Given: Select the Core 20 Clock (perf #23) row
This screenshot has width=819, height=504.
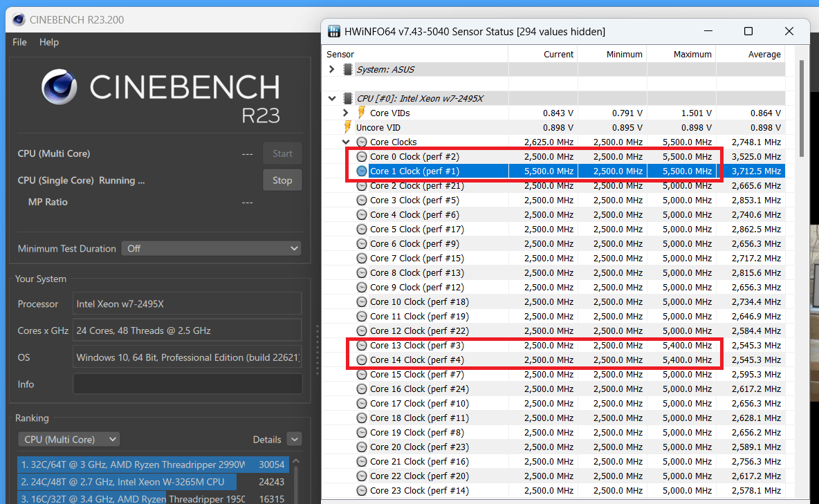Looking at the screenshot, I should [553, 447].
